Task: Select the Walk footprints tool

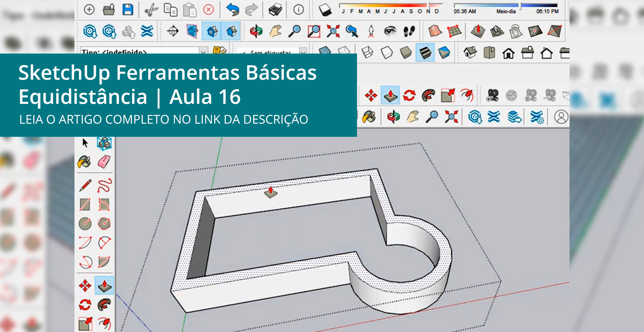Action: tap(409, 31)
